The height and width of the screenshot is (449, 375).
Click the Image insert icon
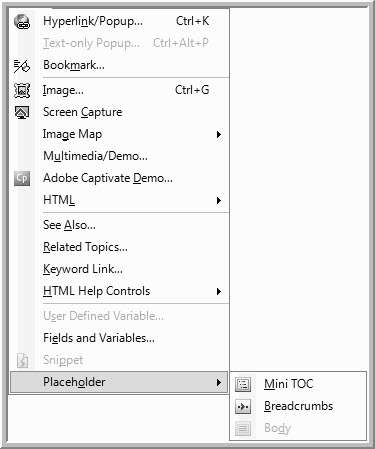pos(22,90)
